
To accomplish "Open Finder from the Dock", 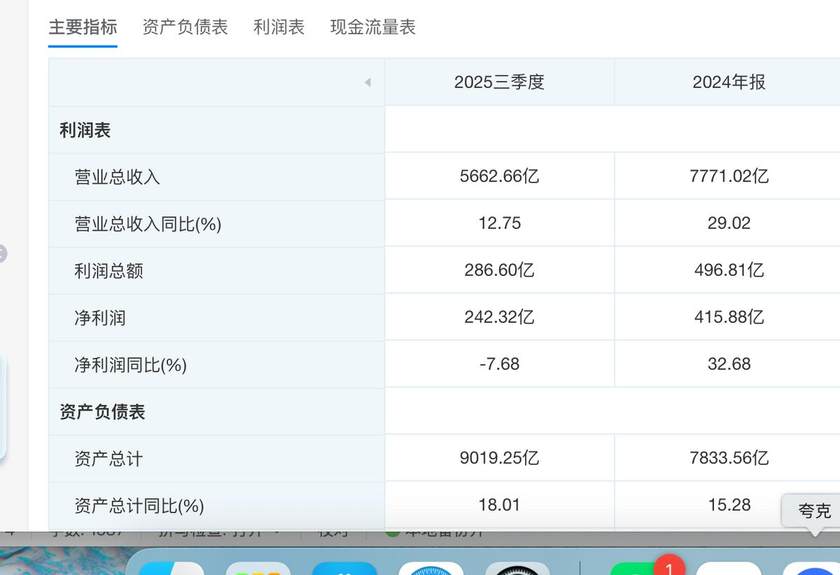I will tap(171, 567).
